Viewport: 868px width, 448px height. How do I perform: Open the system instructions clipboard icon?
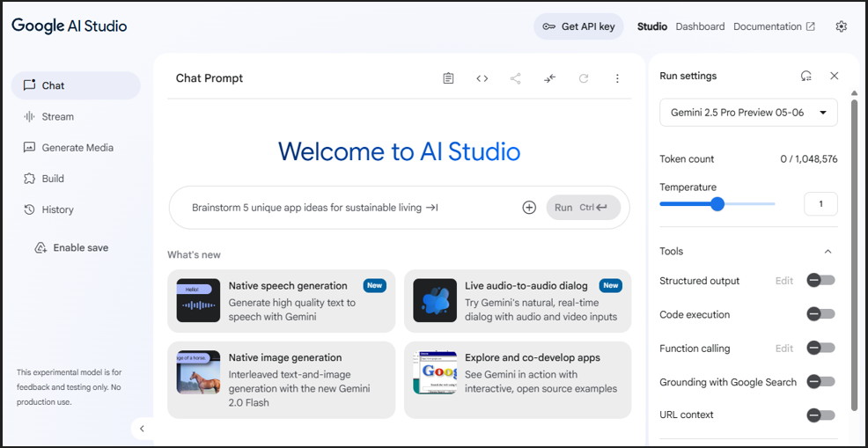coord(448,78)
